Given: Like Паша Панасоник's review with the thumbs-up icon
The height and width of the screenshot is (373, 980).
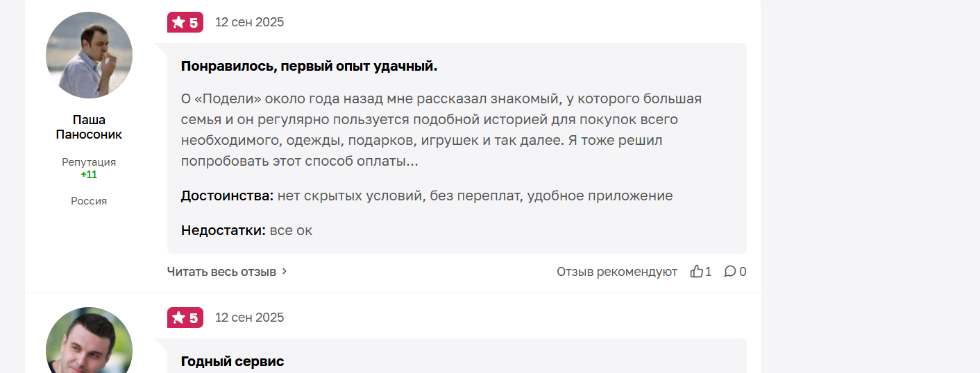Looking at the screenshot, I should [697, 272].
